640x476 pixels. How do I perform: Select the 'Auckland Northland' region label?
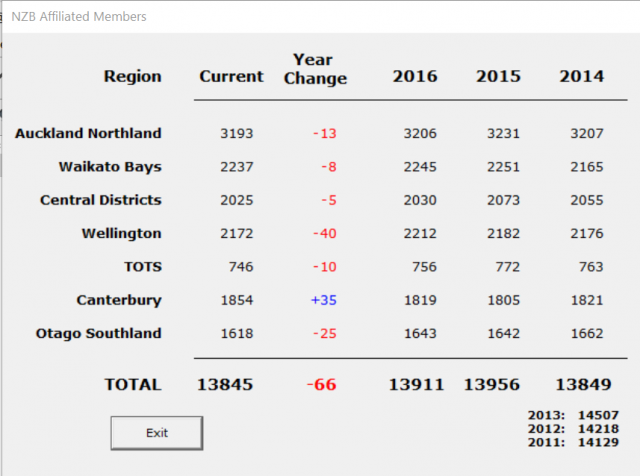[88, 133]
